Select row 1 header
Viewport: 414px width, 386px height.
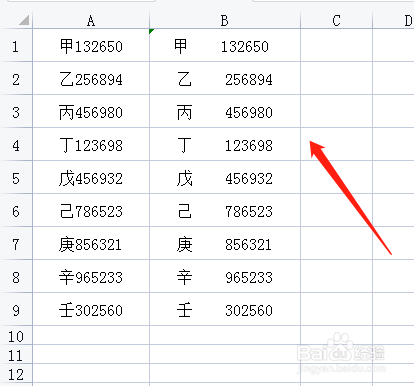tap(16, 45)
